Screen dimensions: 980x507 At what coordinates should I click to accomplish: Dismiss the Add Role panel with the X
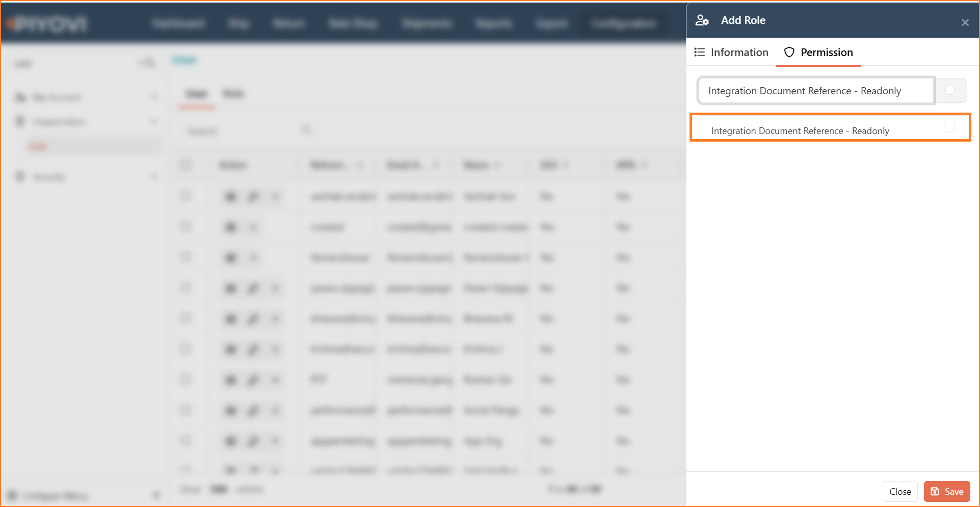tap(965, 22)
